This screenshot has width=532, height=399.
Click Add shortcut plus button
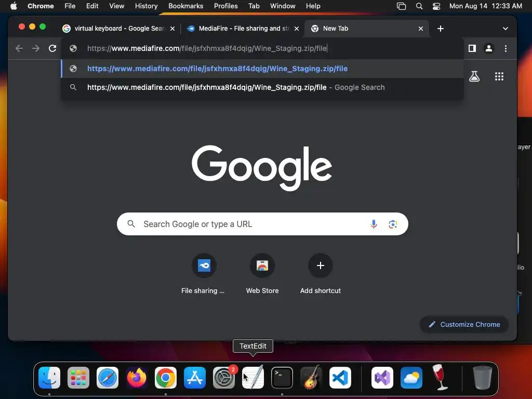(x=320, y=265)
